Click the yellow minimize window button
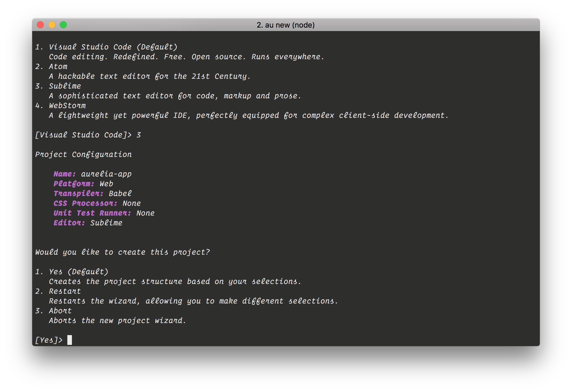 [52, 25]
